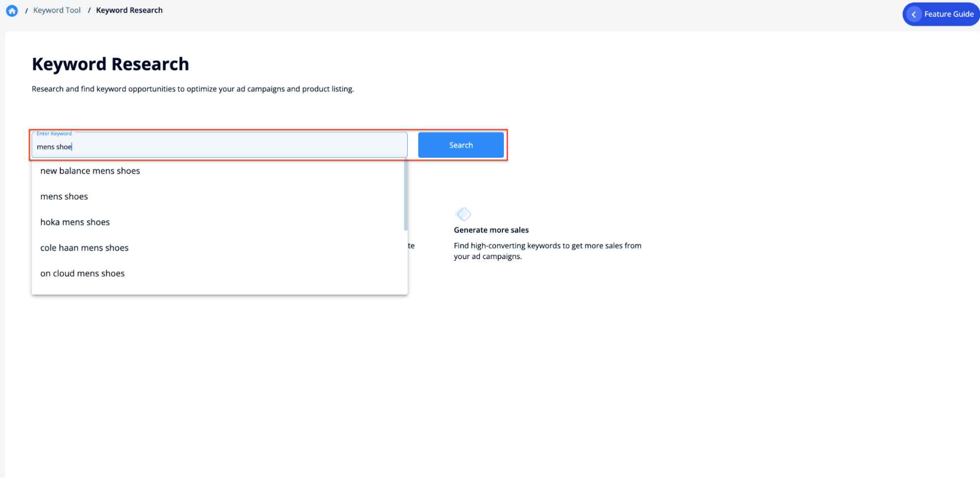Screen dimensions: 980x478
Task: Click the Keyword Research page title
Action: pyautogui.click(x=110, y=64)
